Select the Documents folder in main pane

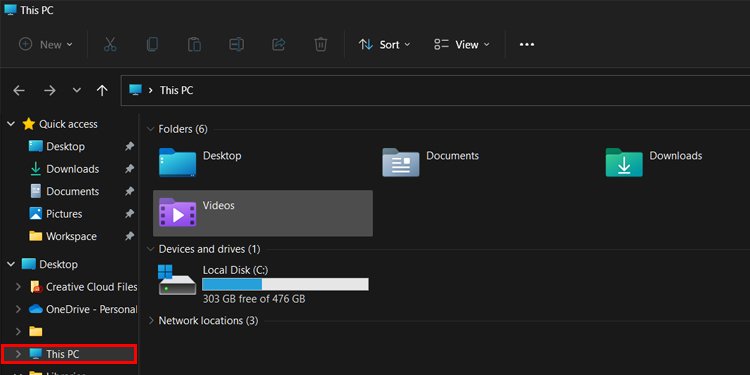(x=431, y=163)
